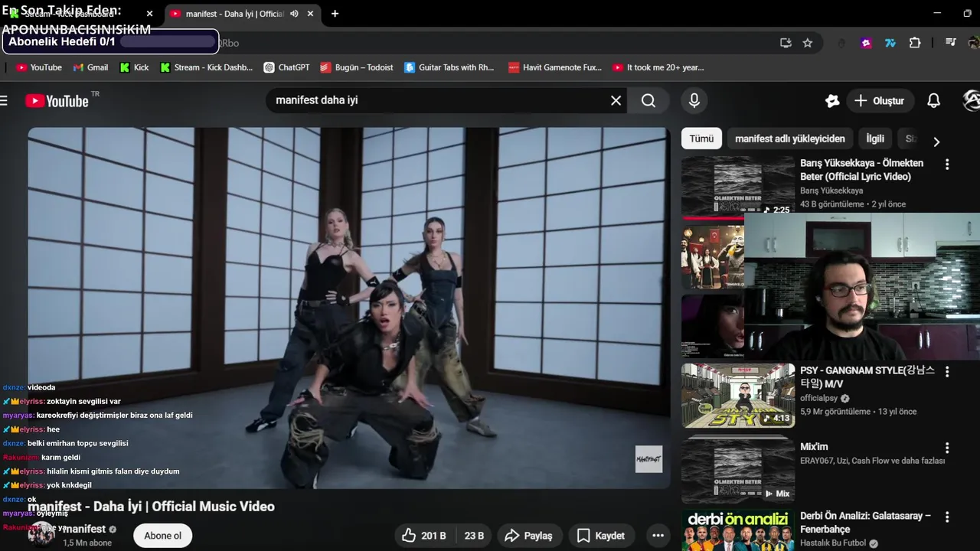Open Ölmekten Beter video thumbnail
980x551 pixels.
pyautogui.click(x=738, y=186)
